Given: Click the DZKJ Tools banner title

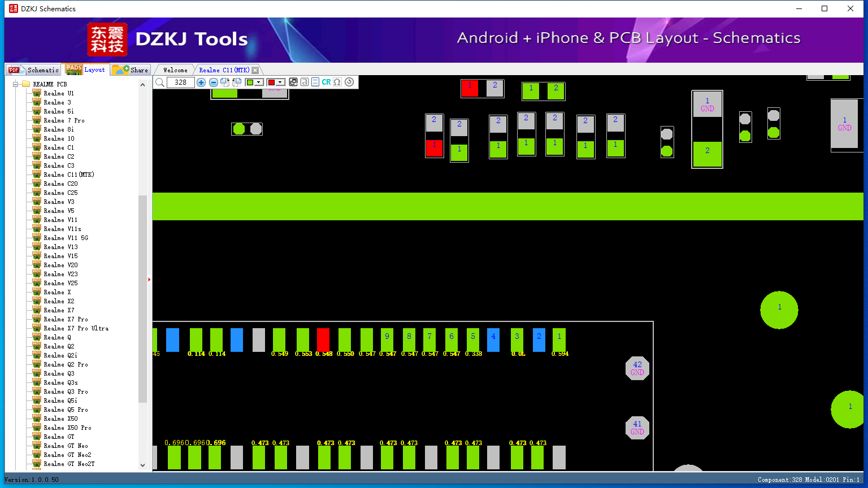Looking at the screenshot, I should [192, 39].
